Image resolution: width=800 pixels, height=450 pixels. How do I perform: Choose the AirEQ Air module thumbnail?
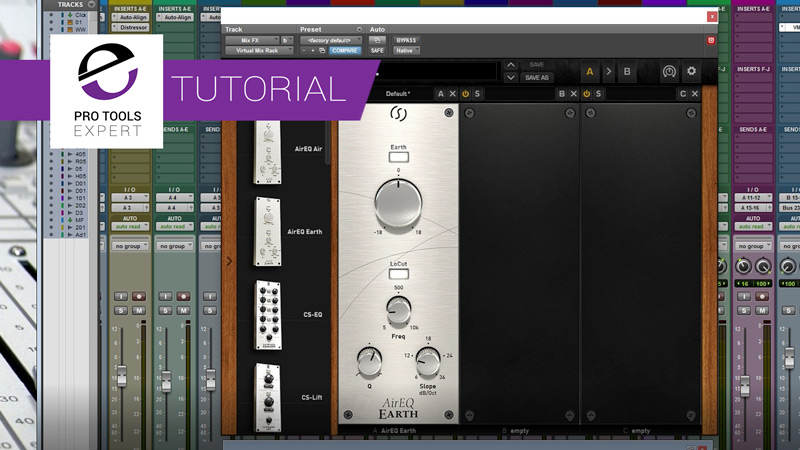[x=267, y=152]
